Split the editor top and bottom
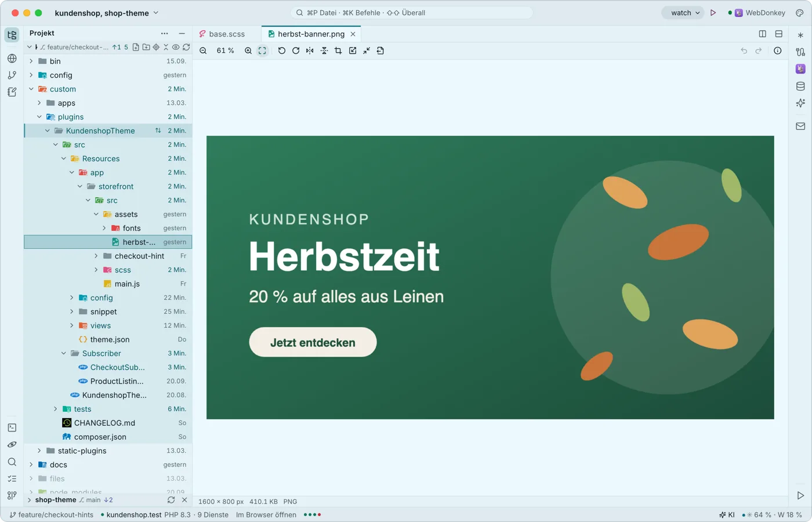This screenshot has width=812, height=522. coord(779,34)
